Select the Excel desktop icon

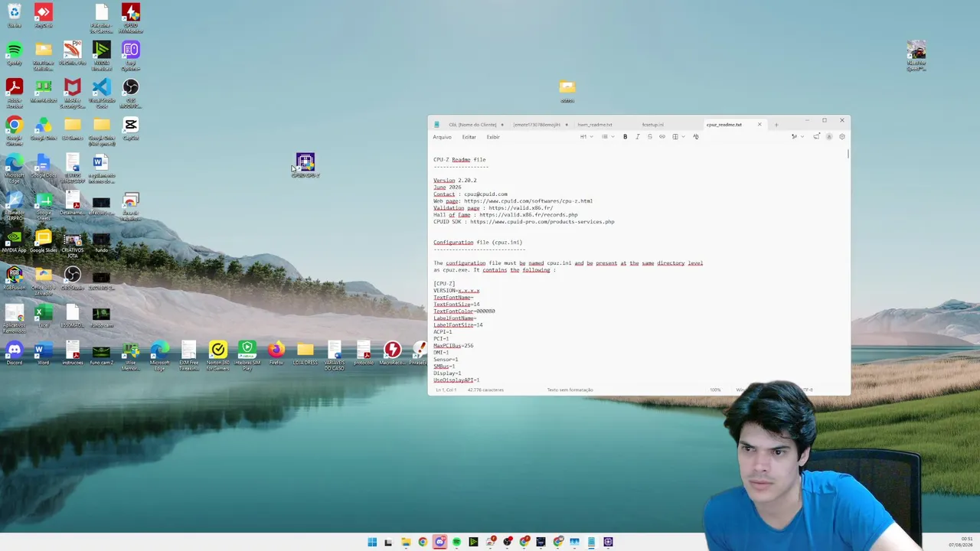[44, 315]
